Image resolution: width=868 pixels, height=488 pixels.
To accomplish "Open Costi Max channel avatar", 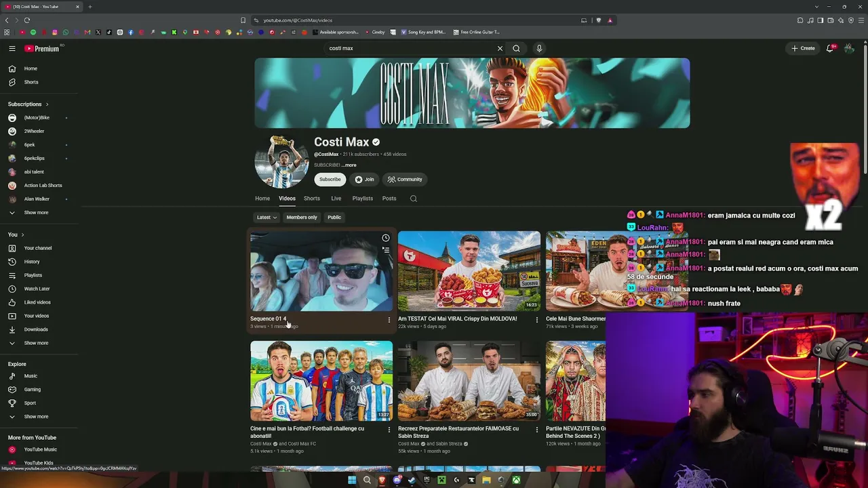I will (x=281, y=161).
